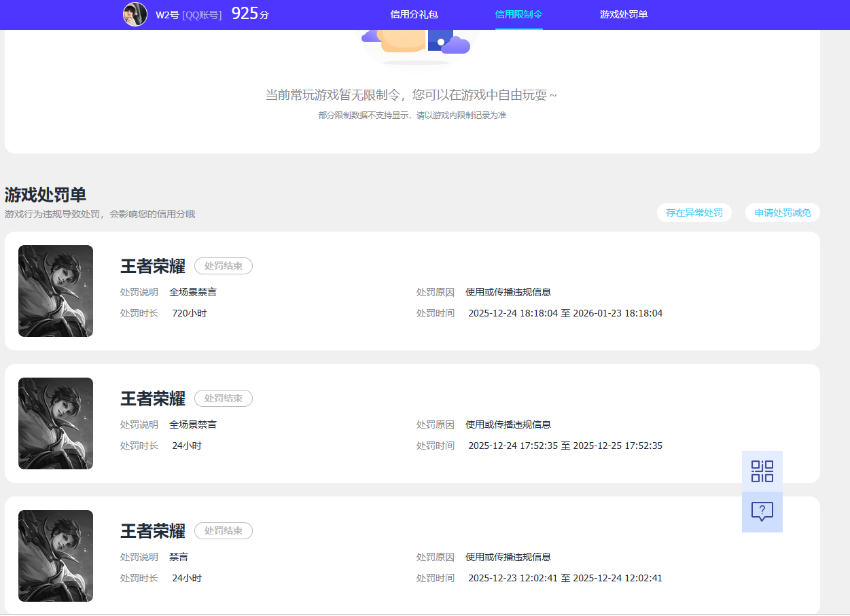Click 使用或传播违规信息 on the 17:52:35 card

click(508, 424)
